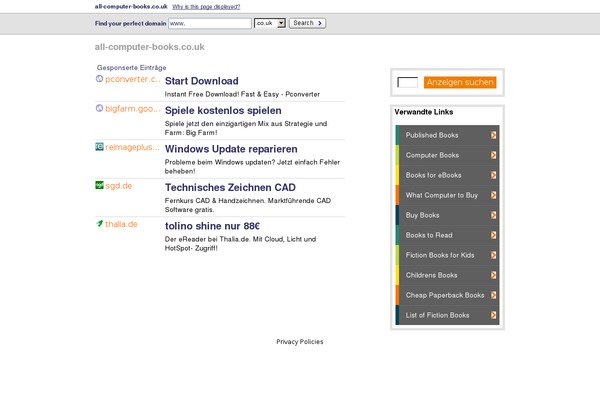Open the Privacy Policies footer link
Viewport: 600px width, 400px height.
pos(300,341)
